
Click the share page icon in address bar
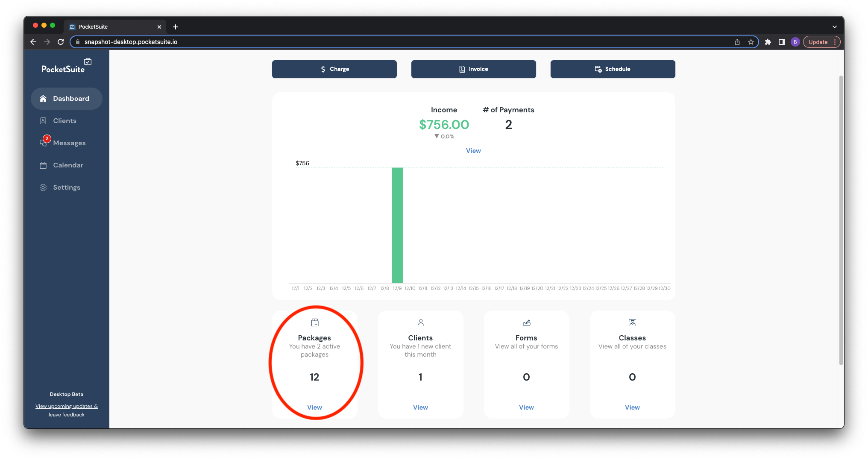[x=737, y=42]
